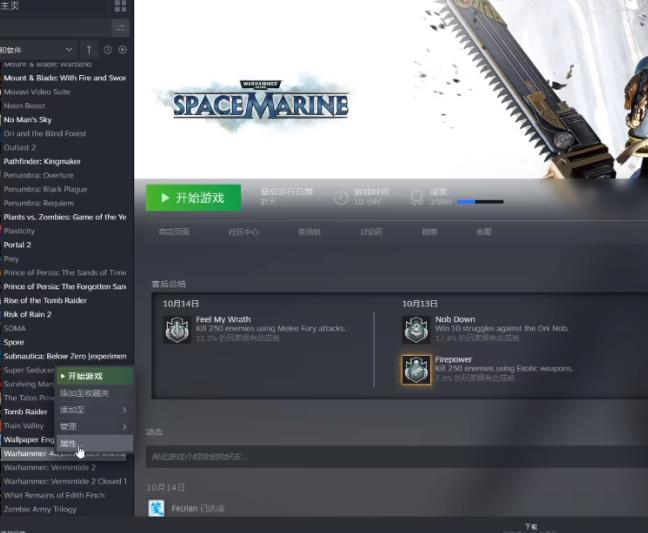
Task: Select Subnautica: Below Zero entry
Action: click(65, 356)
